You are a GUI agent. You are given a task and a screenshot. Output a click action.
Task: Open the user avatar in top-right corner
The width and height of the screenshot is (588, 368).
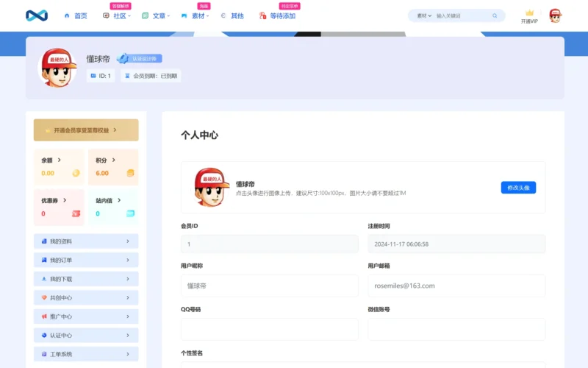[x=555, y=15]
